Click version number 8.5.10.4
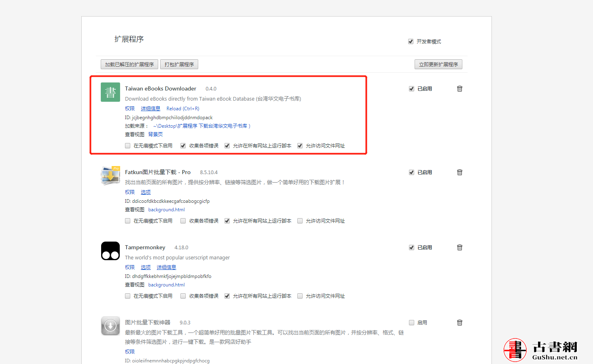Viewport: 593px width, 364px height. coord(209,173)
